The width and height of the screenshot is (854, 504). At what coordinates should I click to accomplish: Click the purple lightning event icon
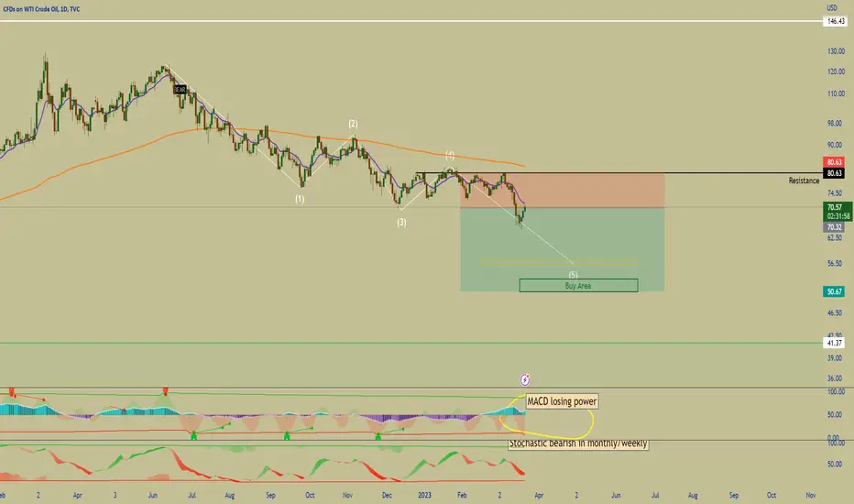pyautogui.click(x=525, y=379)
